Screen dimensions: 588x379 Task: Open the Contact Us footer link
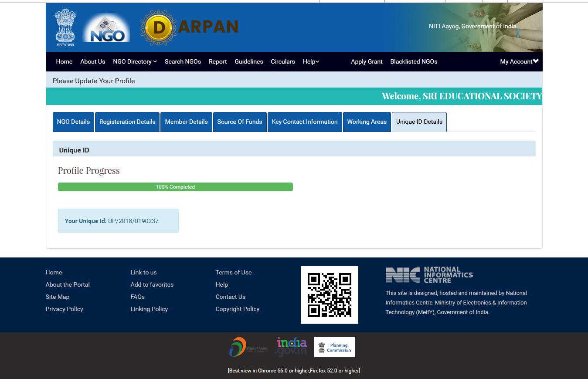(x=230, y=297)
